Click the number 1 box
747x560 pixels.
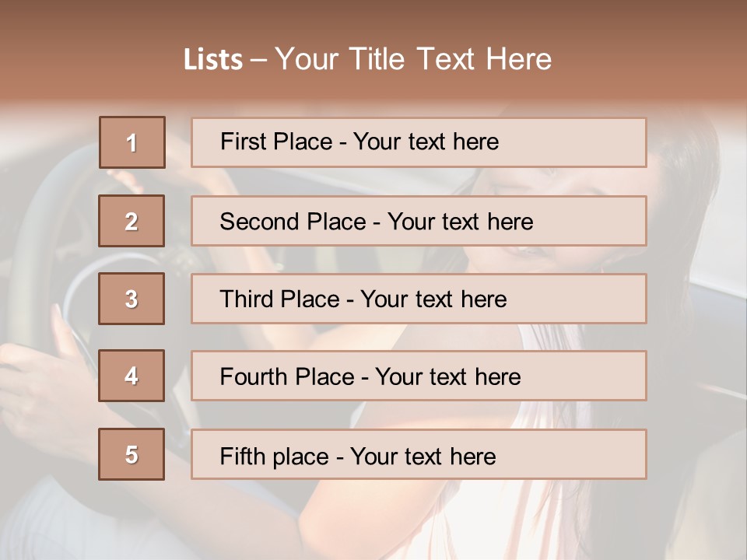[x=132, y=142]
